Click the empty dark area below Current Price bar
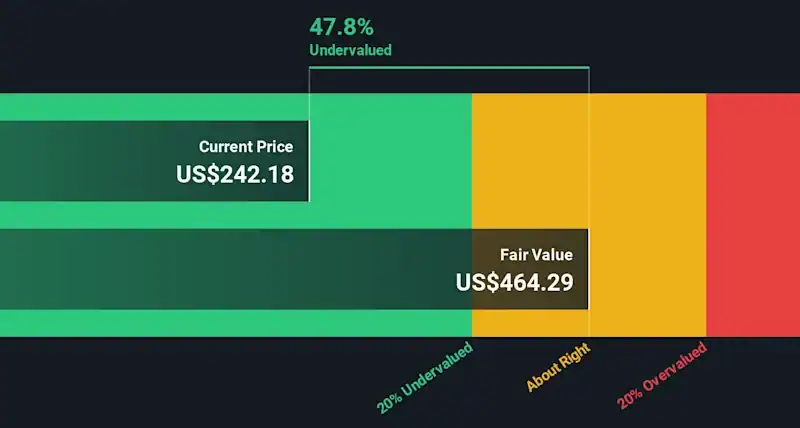 click(150, 385)
